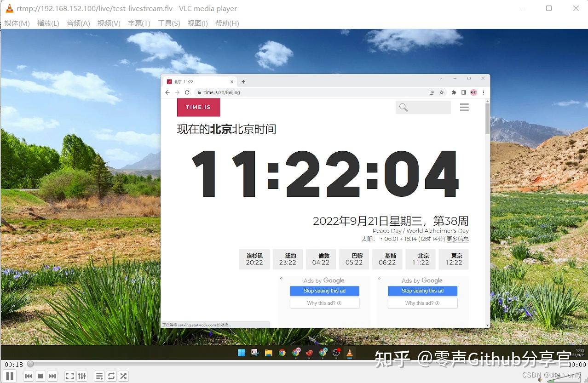
Task: Bookmark the page with the star icon
Action: pos(442,92)
